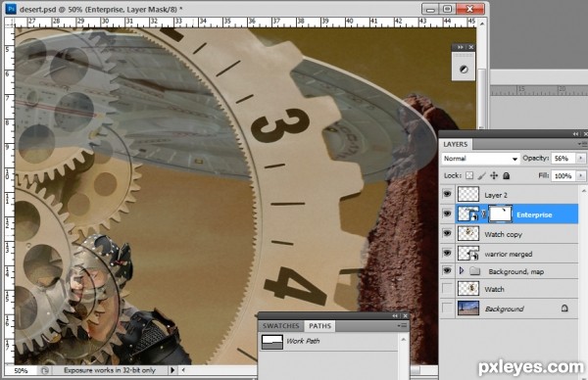Click the Fill value field showing 100%
Image resolution: width=588 pixels, height=380 pixels.
click(564, 175)
